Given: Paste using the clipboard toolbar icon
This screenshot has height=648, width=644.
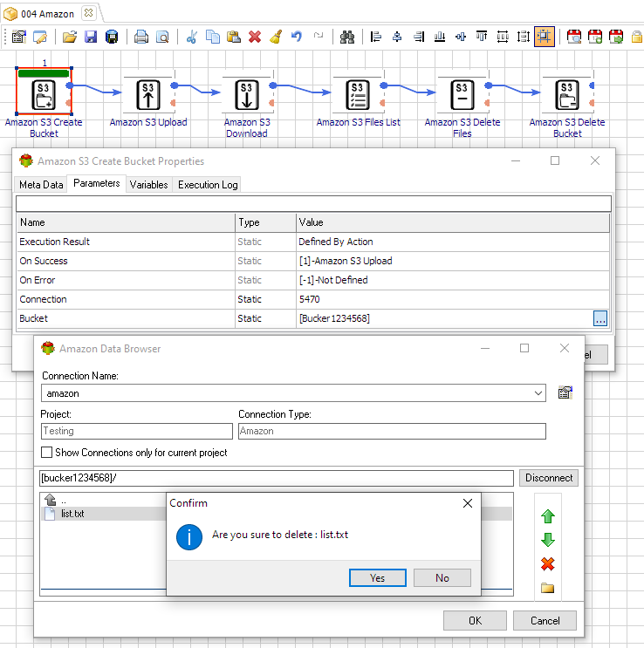Looking at the screenshot, I should click(234, 37).
